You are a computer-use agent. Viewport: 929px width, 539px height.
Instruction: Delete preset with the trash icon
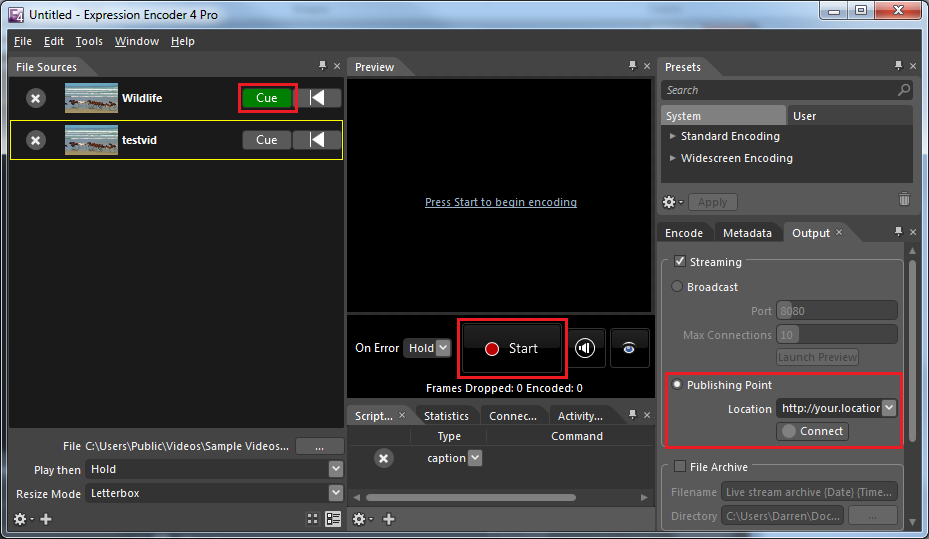click(x=904, y=199)
